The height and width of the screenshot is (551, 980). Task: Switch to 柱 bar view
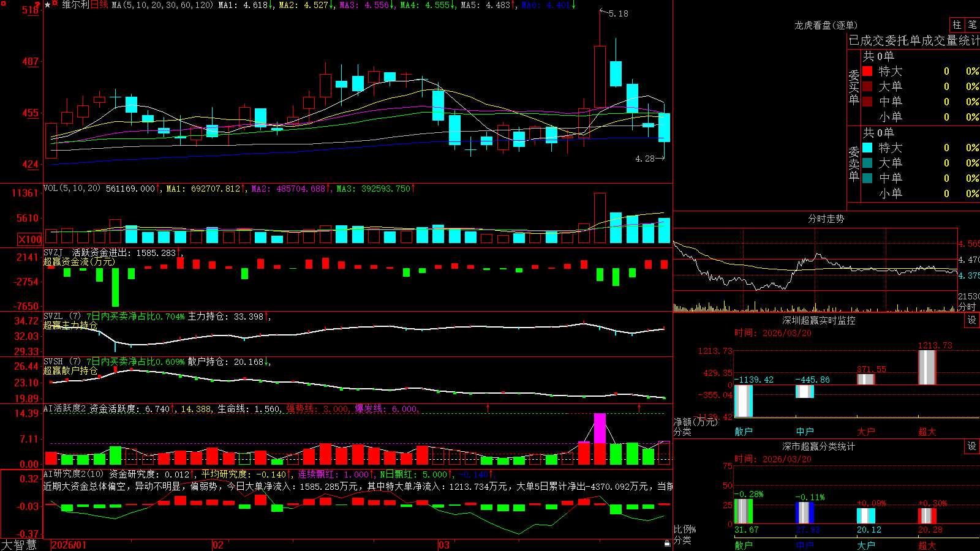957,25
